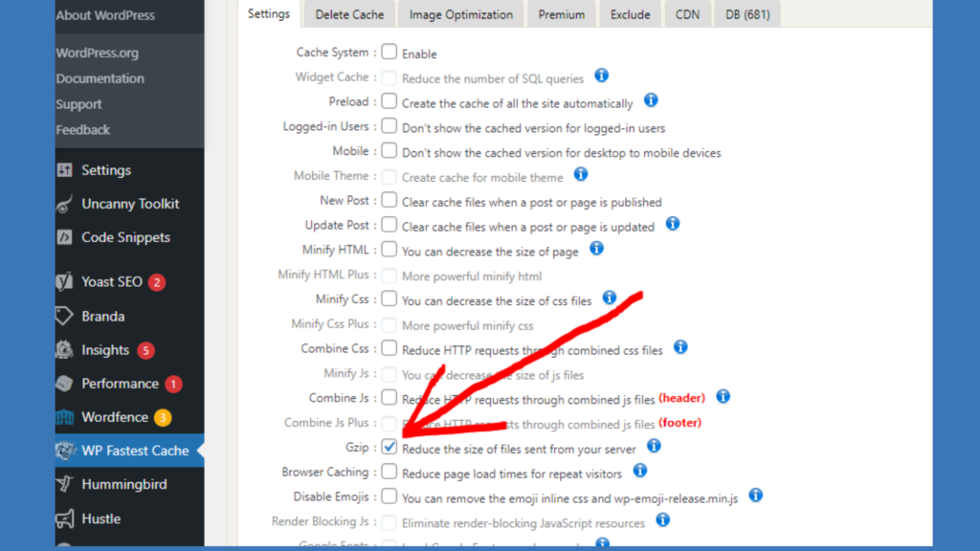Open the Premium tab
980x551 pixels.
tap(562, 14)
